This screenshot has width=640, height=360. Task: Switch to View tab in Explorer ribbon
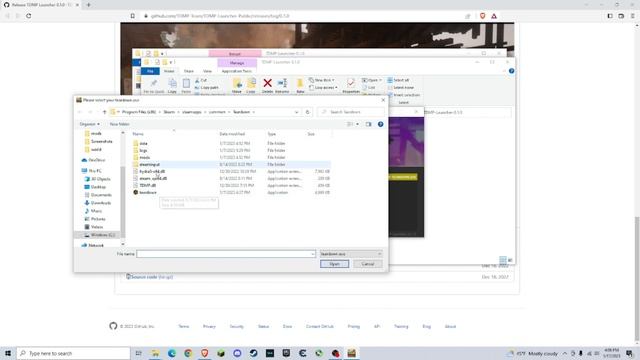pyautogui.click(x=207, y=71)
